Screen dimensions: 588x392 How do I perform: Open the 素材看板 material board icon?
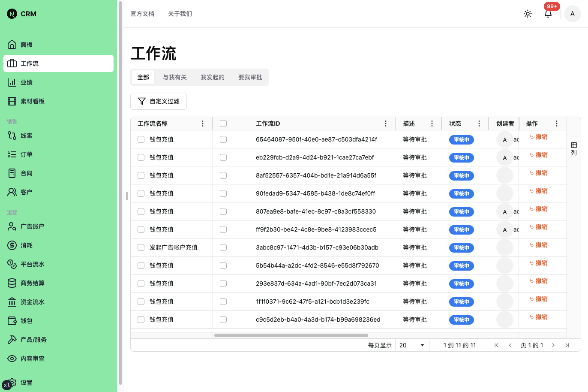(x=12, y=101)
